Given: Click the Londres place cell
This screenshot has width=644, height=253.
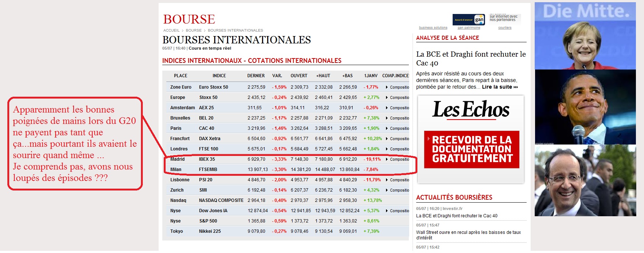Looking at the screenshot, I should pyautogui.click(x=179, y=149).
